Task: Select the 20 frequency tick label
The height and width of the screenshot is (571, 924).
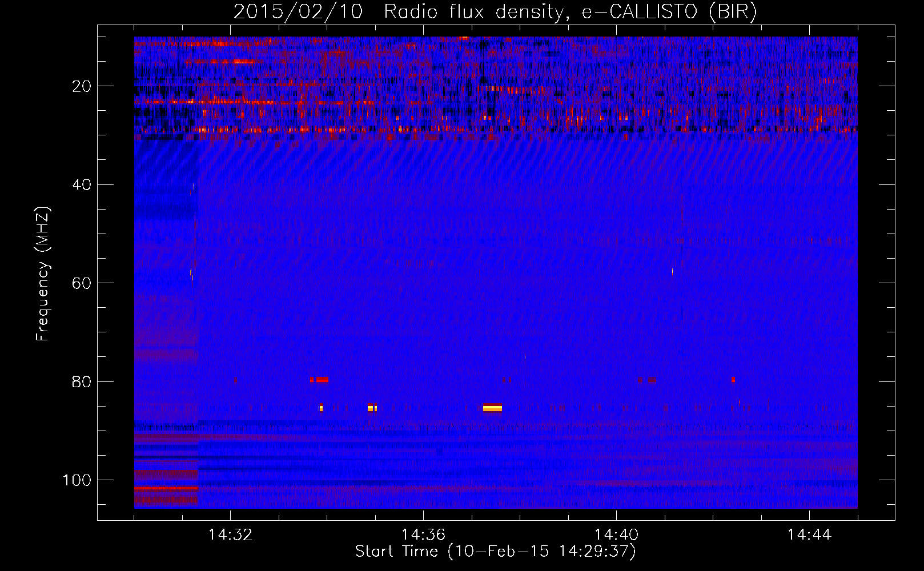Action: (x=82, y=86)
